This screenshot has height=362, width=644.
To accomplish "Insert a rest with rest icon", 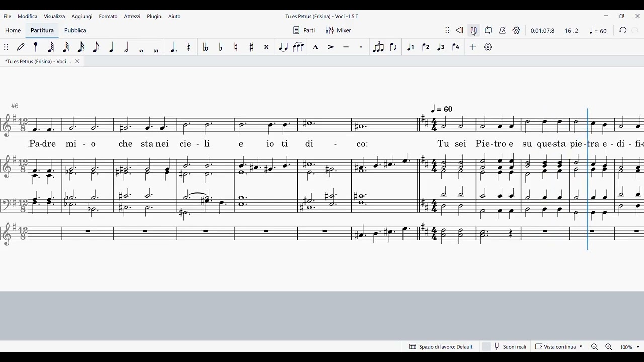I will coord(189,47).
